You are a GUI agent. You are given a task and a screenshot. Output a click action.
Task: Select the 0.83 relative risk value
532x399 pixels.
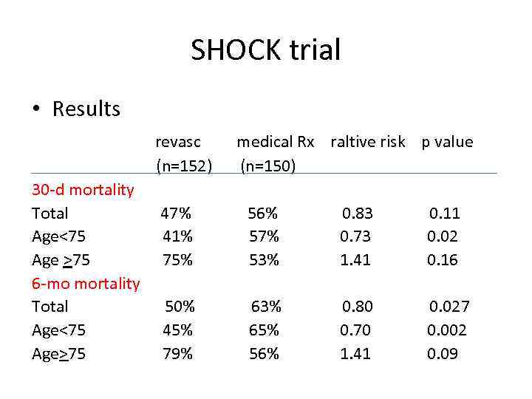357,214
